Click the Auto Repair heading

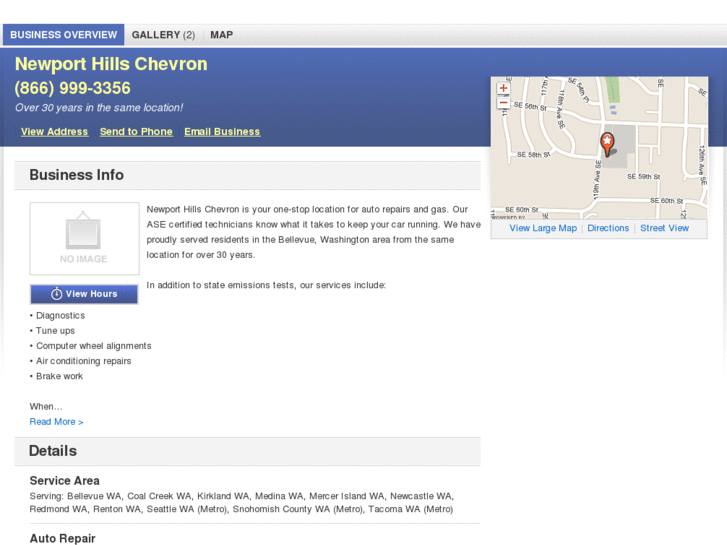point(63,539)
